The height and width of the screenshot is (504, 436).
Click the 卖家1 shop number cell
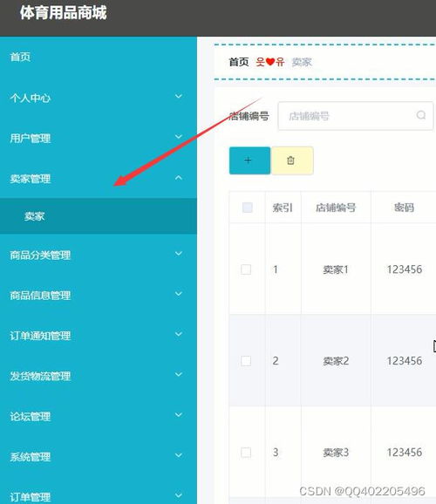[x=336, y=269]
